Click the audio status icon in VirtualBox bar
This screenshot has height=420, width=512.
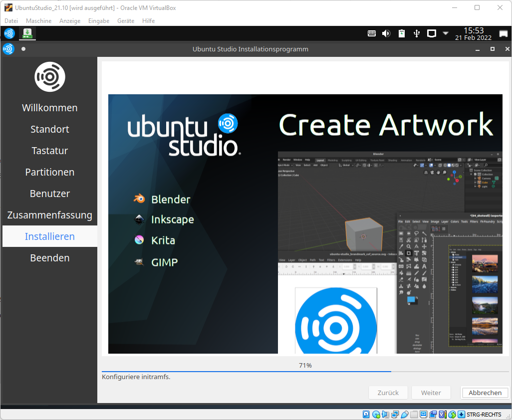(x=385, y=415)
